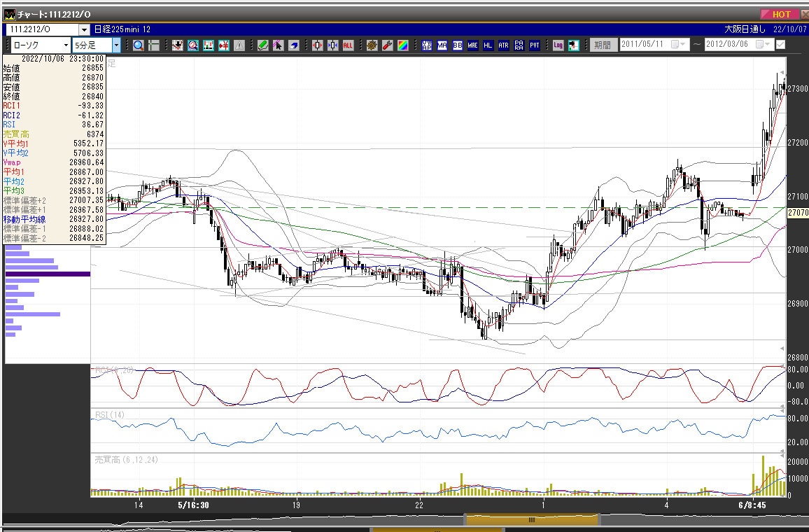The image size is (809, 532).
Task: Open the end date 2012/03/06 calendar dropdown
Action: click(x=763, y=45)
